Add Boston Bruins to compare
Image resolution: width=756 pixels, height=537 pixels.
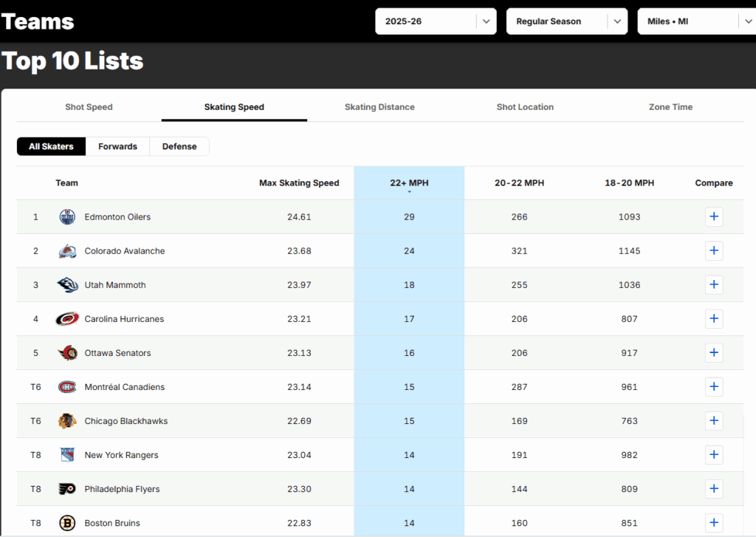point(713,522)
